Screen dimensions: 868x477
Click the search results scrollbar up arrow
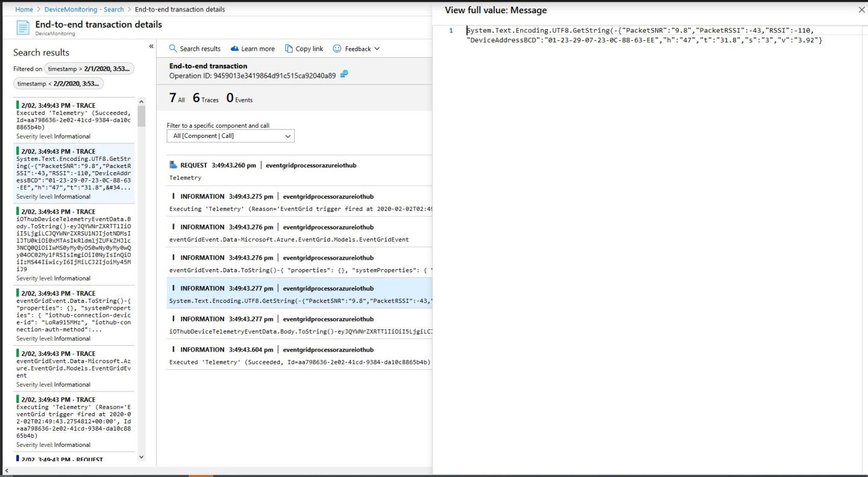142,102
